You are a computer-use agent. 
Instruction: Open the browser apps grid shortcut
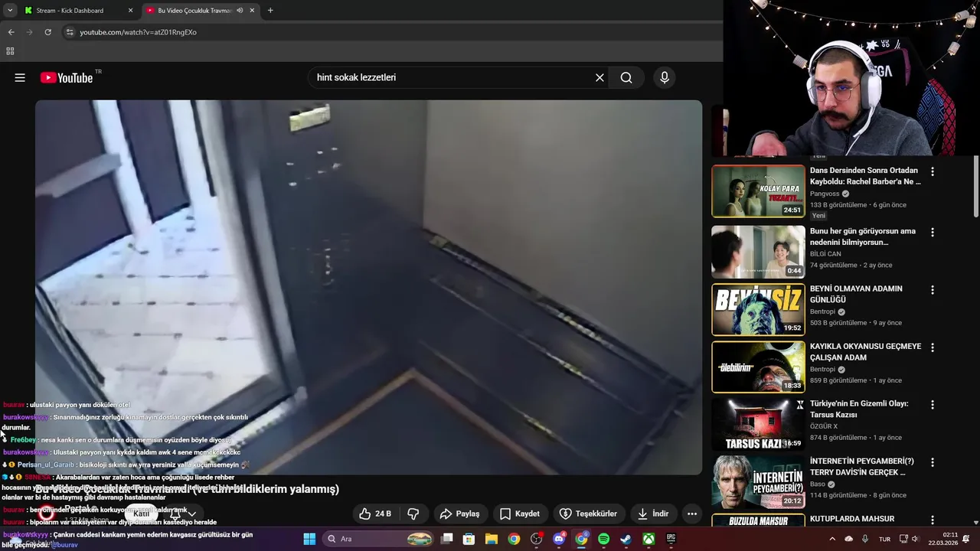tap(10, 51)
